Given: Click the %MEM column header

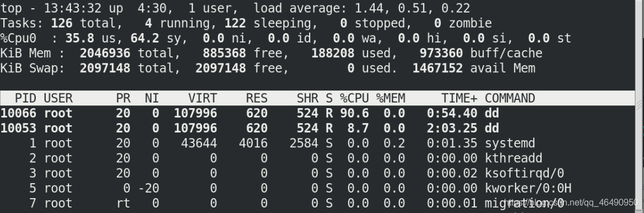Looking at the screenshot, I should coord(390,98).
